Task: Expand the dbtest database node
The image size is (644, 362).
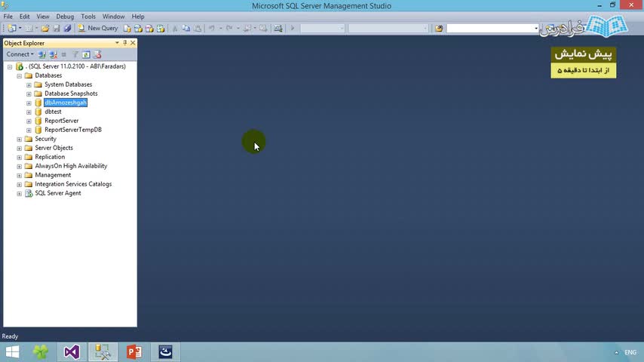Action: pyautogui.click(x=29, y=112)
